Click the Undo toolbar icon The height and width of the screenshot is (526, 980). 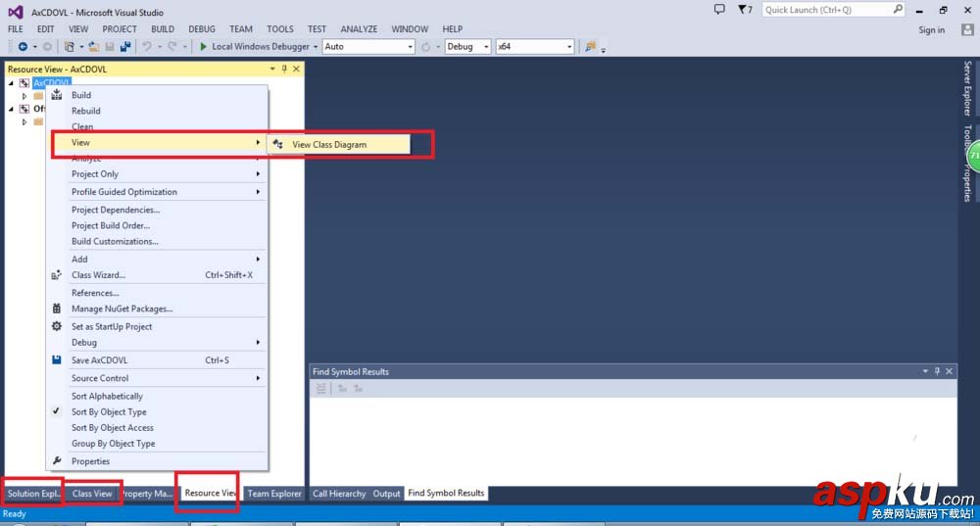pos(147,47)
